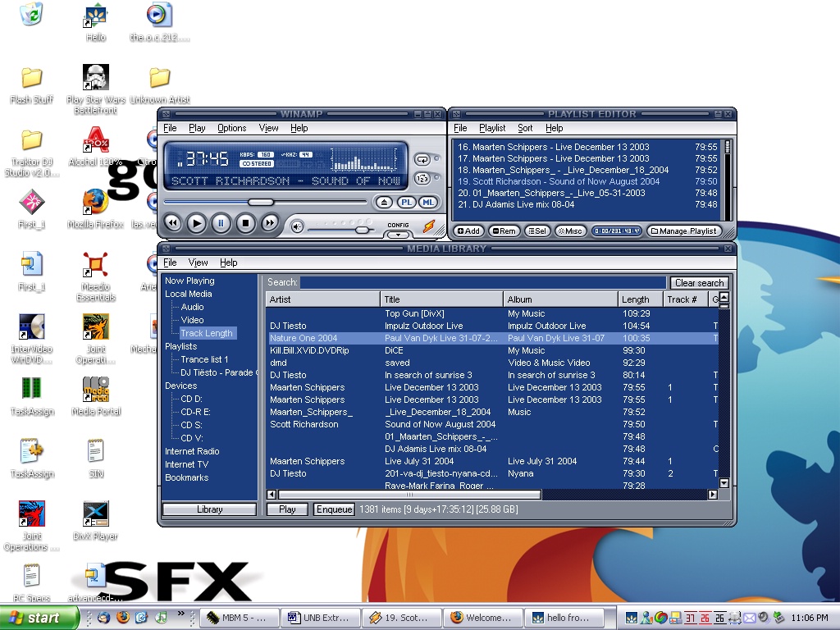Expand the CONFIG drawer arrow
Screen dimensions: 840x630
click(x=398, y=235)
